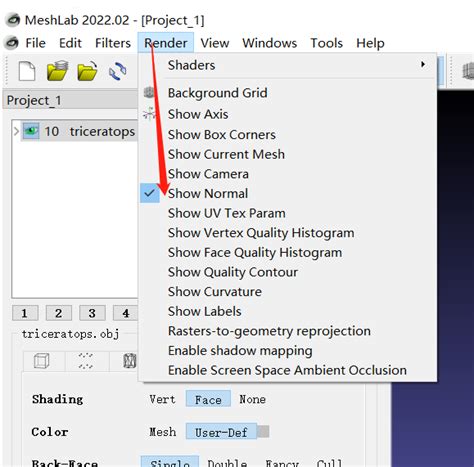
Task: Toggle visibility eye of triceratops layer
Action: [31, 131]
